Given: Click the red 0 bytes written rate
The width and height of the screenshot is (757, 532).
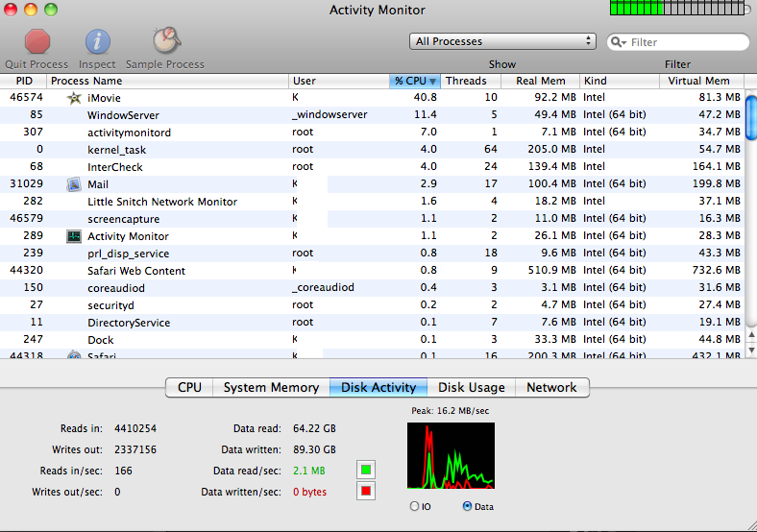Looking at the screenshot, I should 310,492.
